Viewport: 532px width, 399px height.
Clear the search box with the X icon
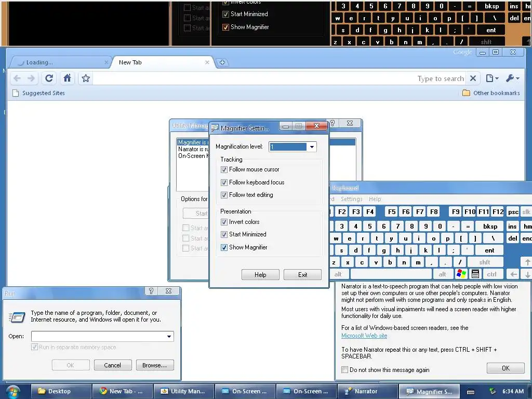pyautogui.click(x=473, y=78)
